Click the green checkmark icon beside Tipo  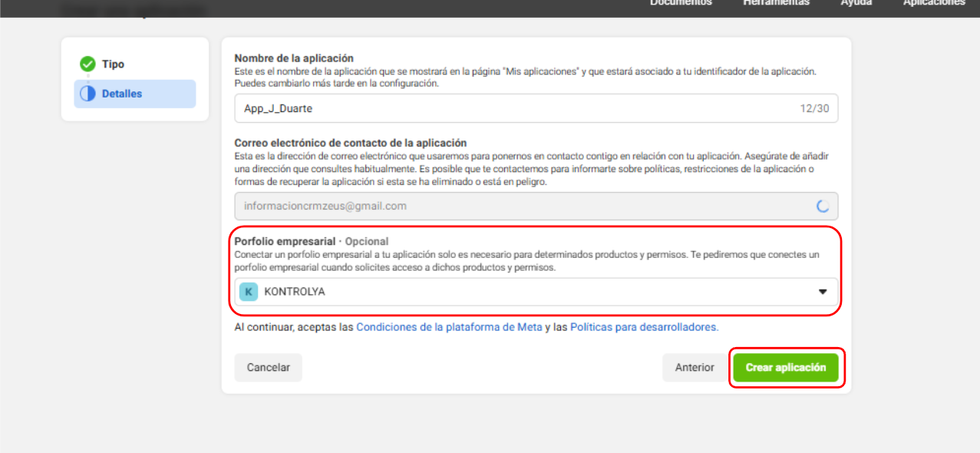tap(87, 64)
